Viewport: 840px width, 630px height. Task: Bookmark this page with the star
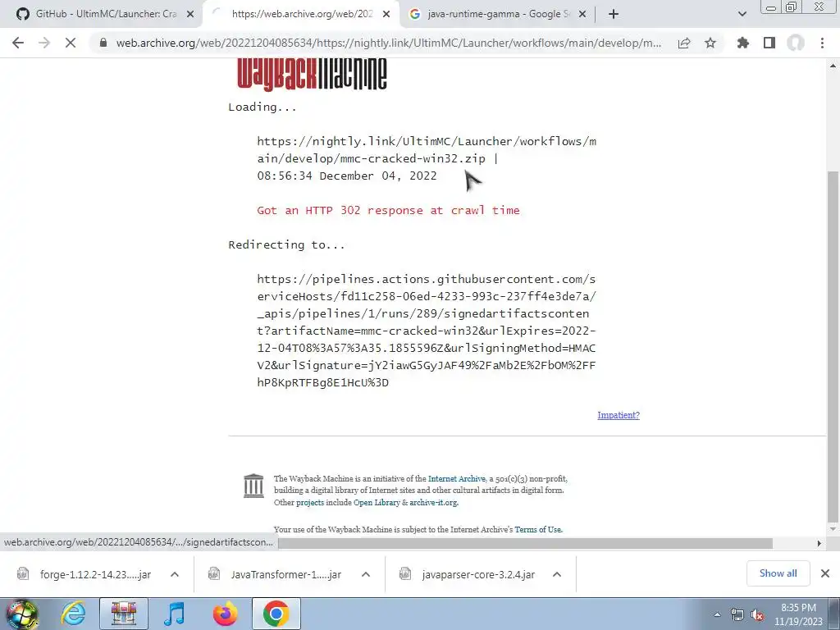tap(710, 43)
